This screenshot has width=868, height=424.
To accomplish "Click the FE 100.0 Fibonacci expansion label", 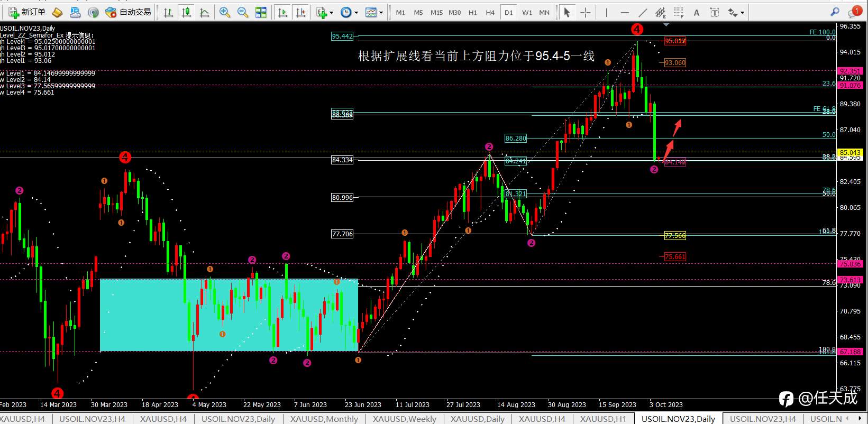I will [823, 32].
